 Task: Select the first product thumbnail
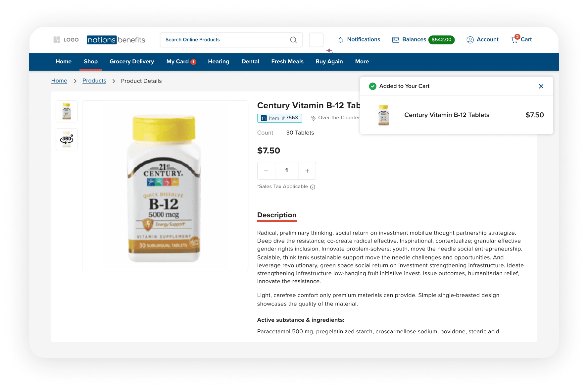tap(67, 111)
